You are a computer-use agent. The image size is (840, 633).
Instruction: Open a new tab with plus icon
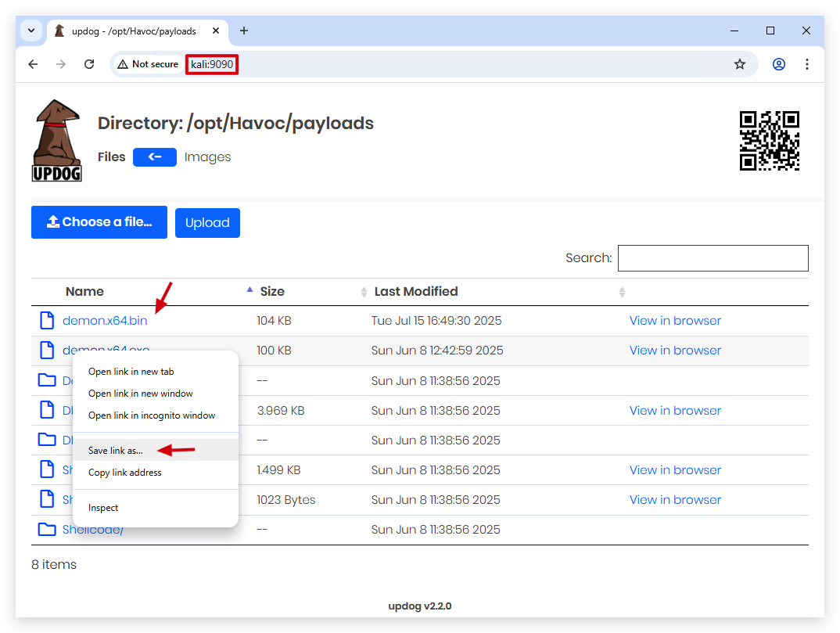click(x=244, y=31)
